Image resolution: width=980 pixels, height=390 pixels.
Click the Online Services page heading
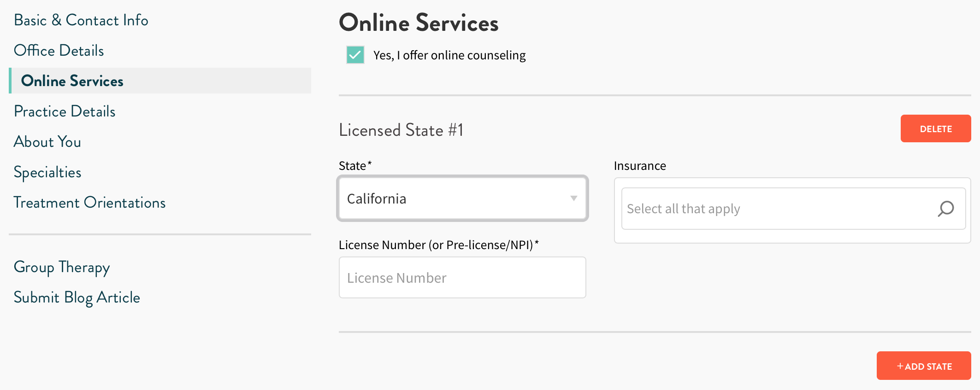click(x=419, y=23)
